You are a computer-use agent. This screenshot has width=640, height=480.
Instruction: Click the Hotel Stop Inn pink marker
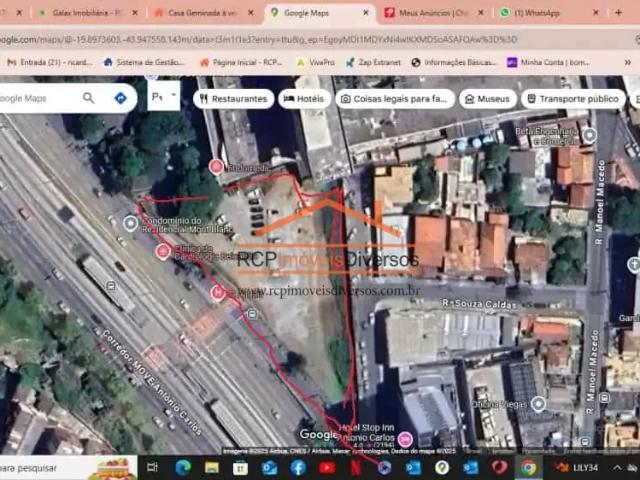405,440
